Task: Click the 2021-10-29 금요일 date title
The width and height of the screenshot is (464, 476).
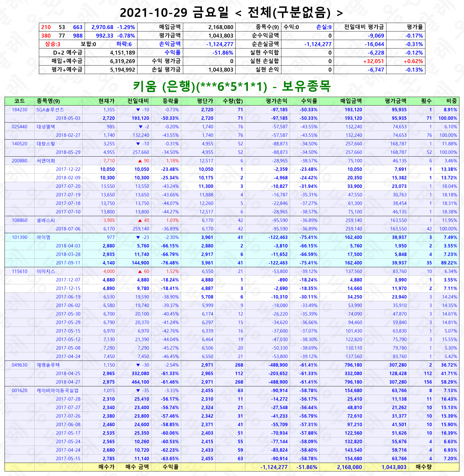Action: (x=174, y=12)
